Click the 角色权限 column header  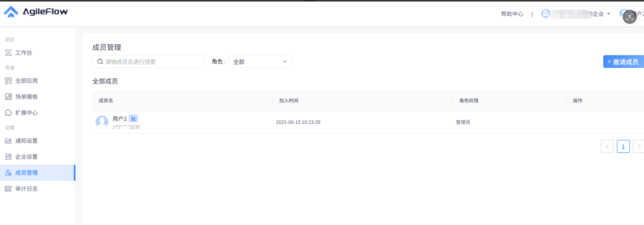point(469,101)
